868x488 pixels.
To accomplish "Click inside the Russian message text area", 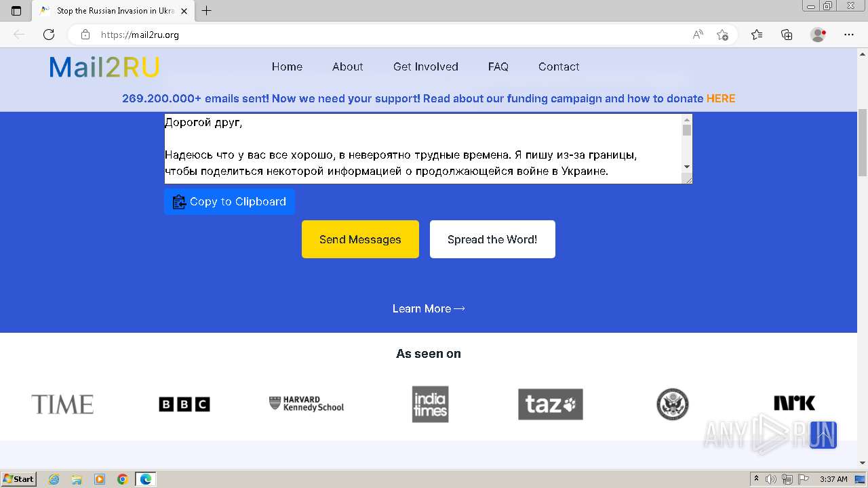I will click(x=422, y=148).
